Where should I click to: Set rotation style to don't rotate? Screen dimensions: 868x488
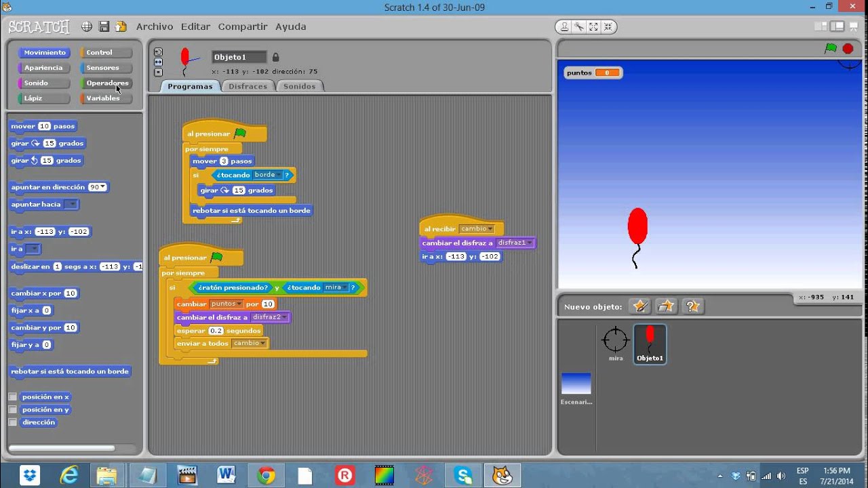coord(158,72)
